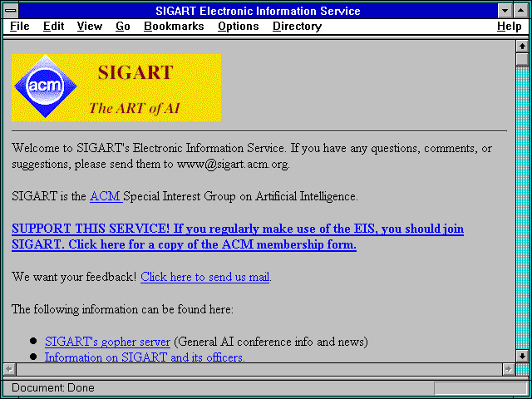Click the vertical scrollbar up arrow
Image resolution: width=532 pixels, height=399 pixels.
click(x=522, y=47)
